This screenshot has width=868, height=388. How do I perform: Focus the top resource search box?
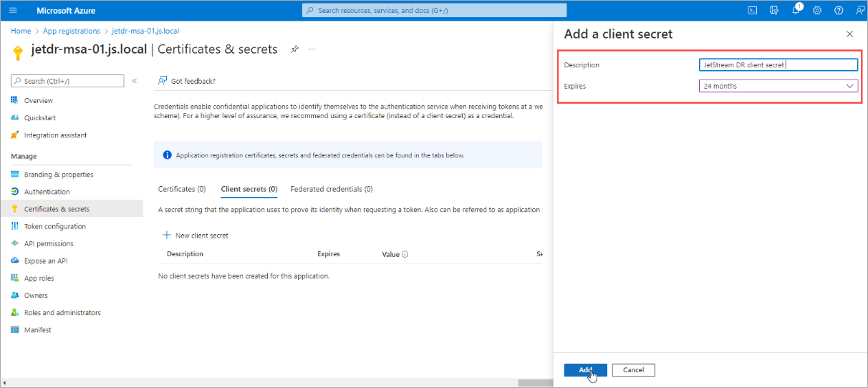tap(434, 11)
